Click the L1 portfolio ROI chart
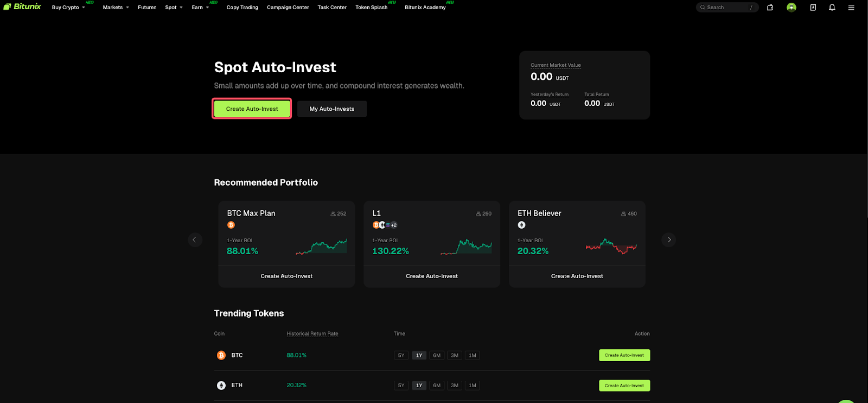Screen dimensions: 868x403 [467, 247]
